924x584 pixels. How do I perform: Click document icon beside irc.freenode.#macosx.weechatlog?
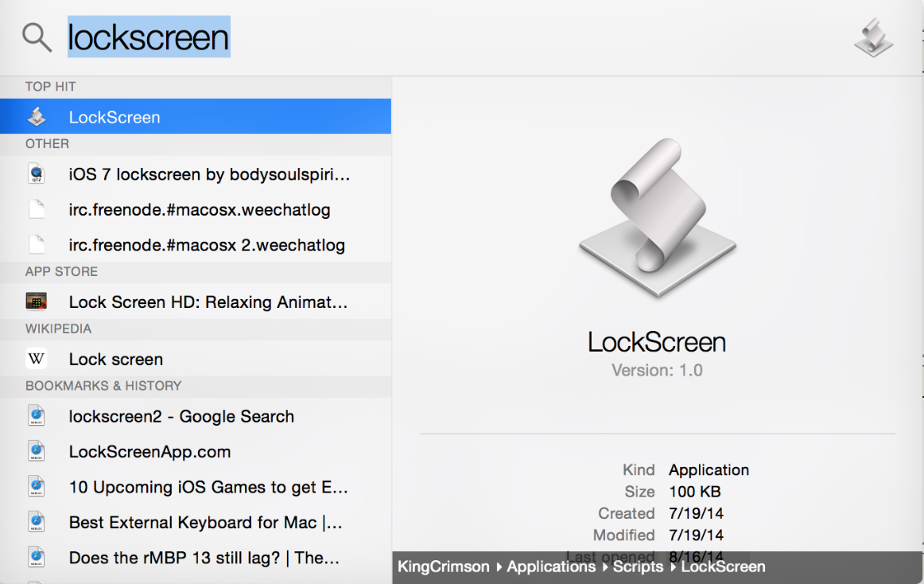point(37,209)
